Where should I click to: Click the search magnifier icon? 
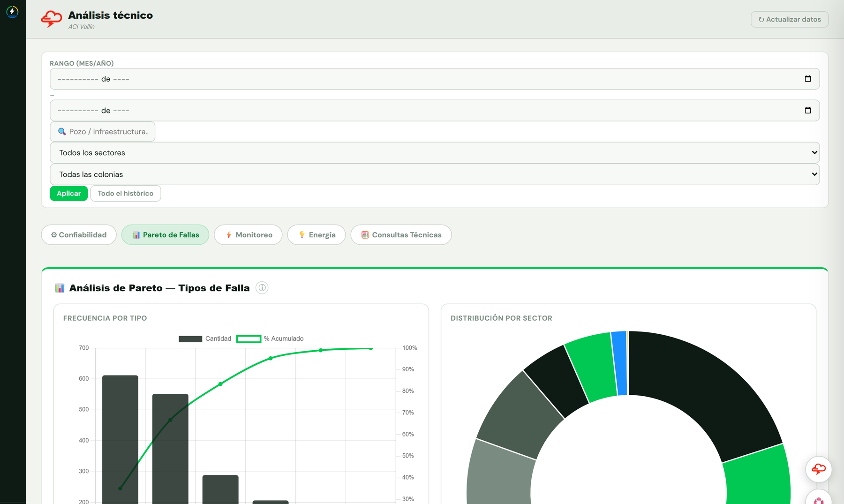click(x=62, y=132)
